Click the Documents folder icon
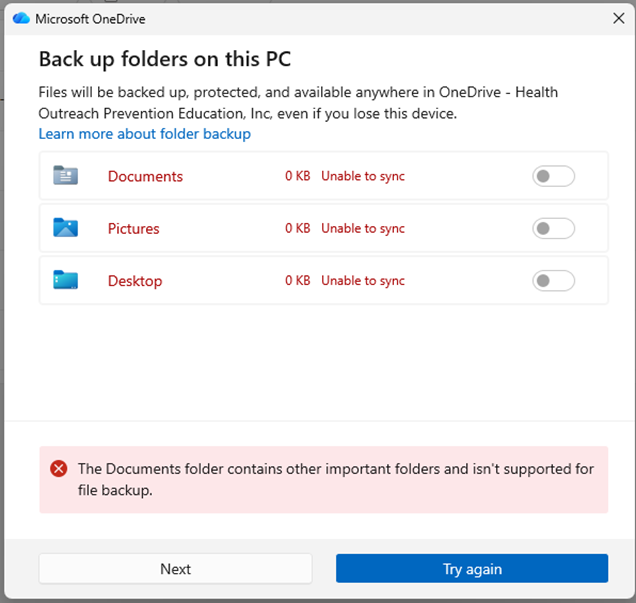 66,176
